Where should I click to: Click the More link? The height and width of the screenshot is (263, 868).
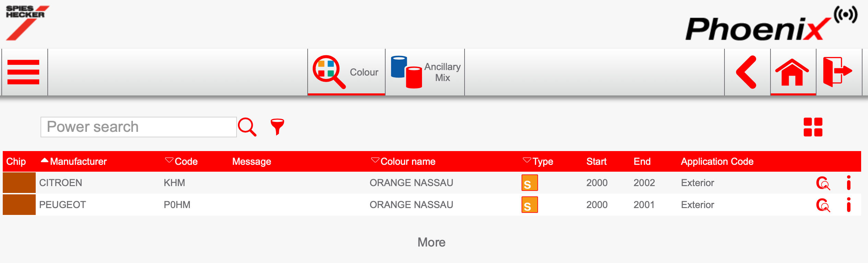(x=431, y=242)
